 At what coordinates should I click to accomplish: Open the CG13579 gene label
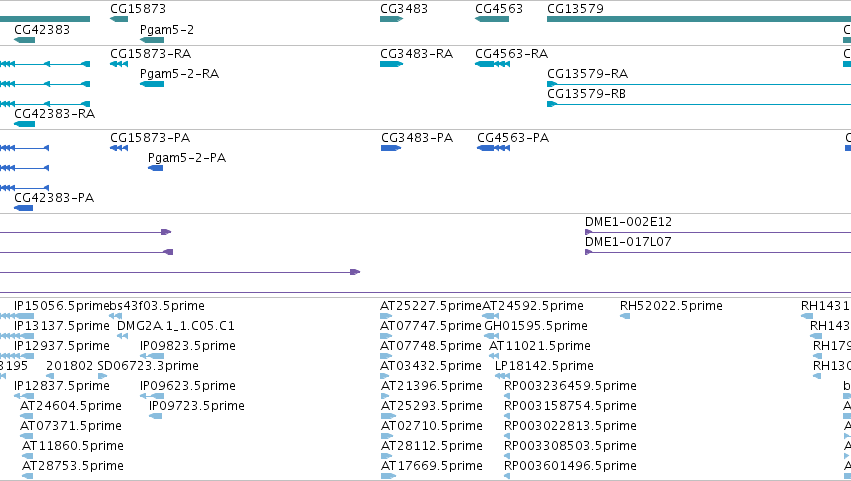[575, 9]
